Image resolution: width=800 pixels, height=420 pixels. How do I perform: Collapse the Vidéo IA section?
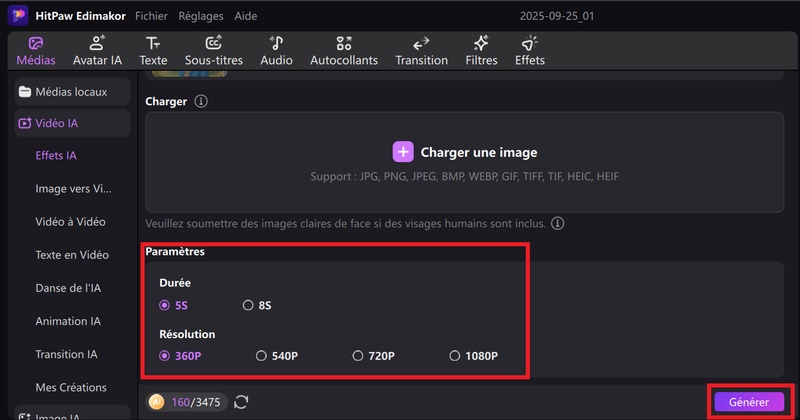(71, 124)
